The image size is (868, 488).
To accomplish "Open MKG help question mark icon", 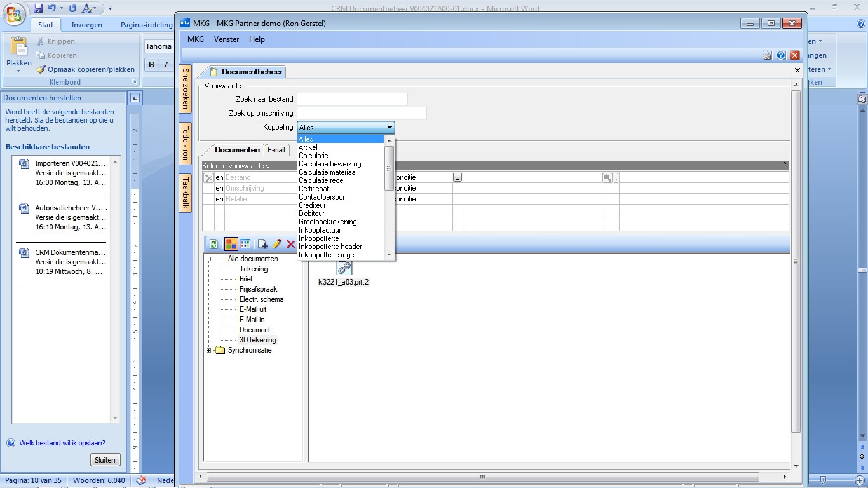I will click(782, 56).
